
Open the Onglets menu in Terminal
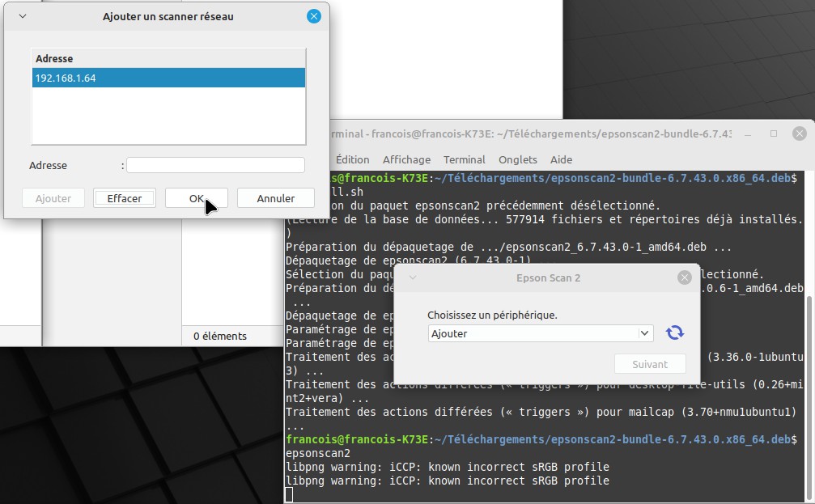click(518, 159)
